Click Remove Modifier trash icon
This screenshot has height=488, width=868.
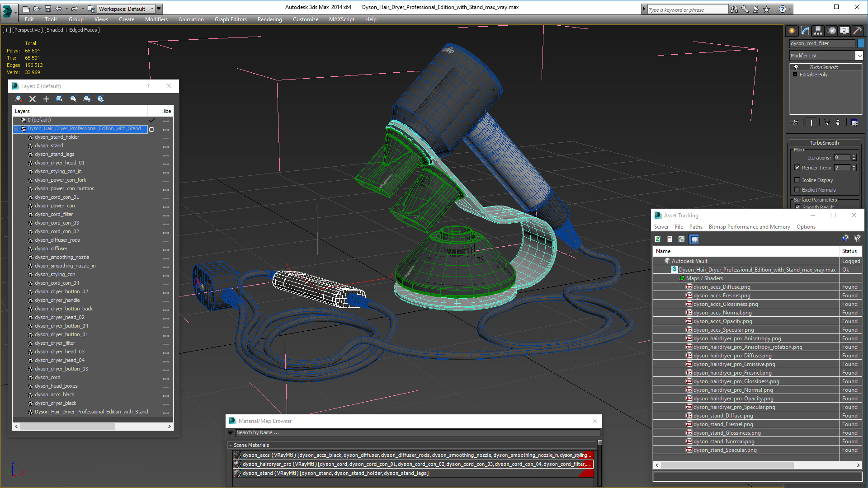838,122
